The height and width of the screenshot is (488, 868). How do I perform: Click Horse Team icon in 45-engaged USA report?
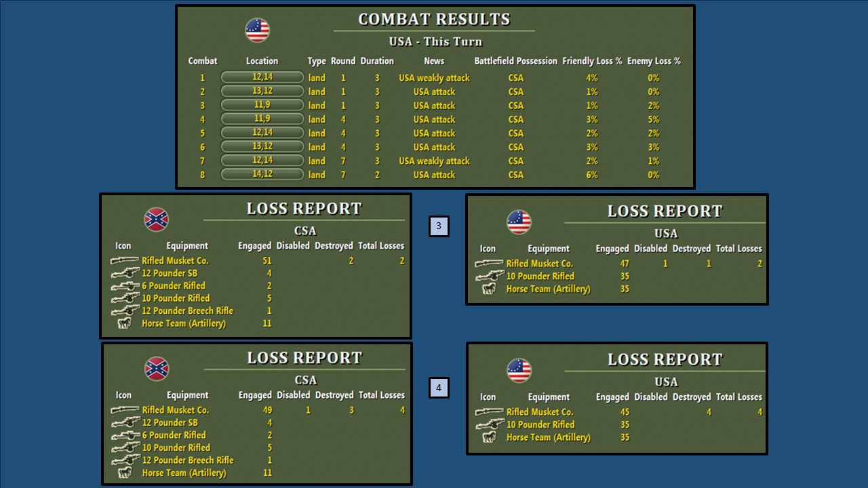point(488,437)
